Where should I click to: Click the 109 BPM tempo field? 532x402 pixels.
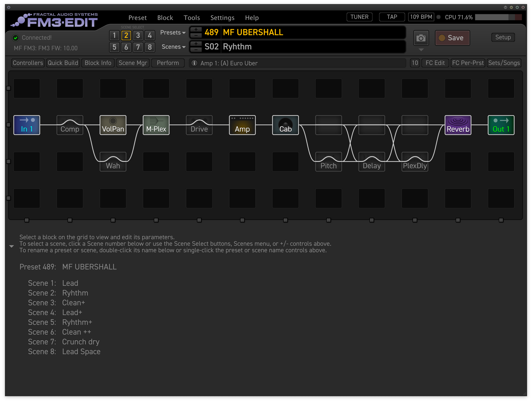pos(421,17)
